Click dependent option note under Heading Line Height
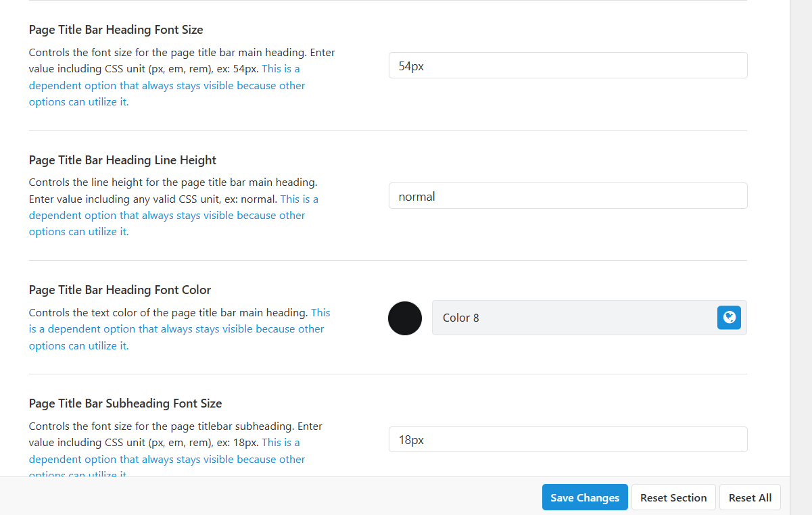The width and height of the screenshot is (812, 515). click(x=166, y=216)
